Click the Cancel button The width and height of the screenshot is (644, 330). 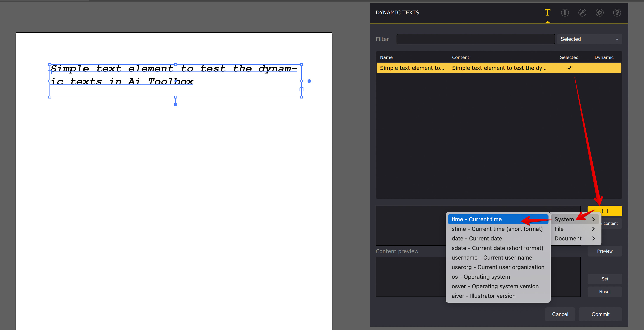click(x=560, y=314)
